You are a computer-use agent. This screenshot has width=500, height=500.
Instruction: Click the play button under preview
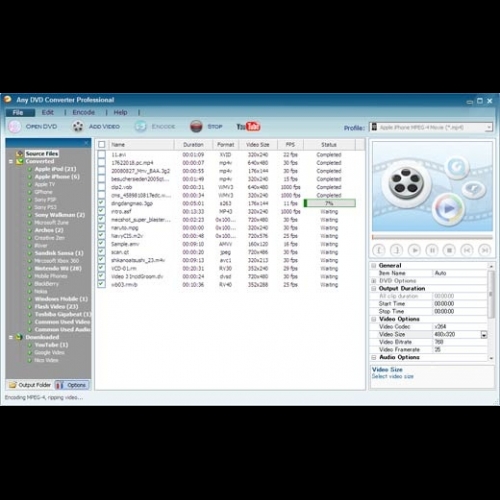414,250
